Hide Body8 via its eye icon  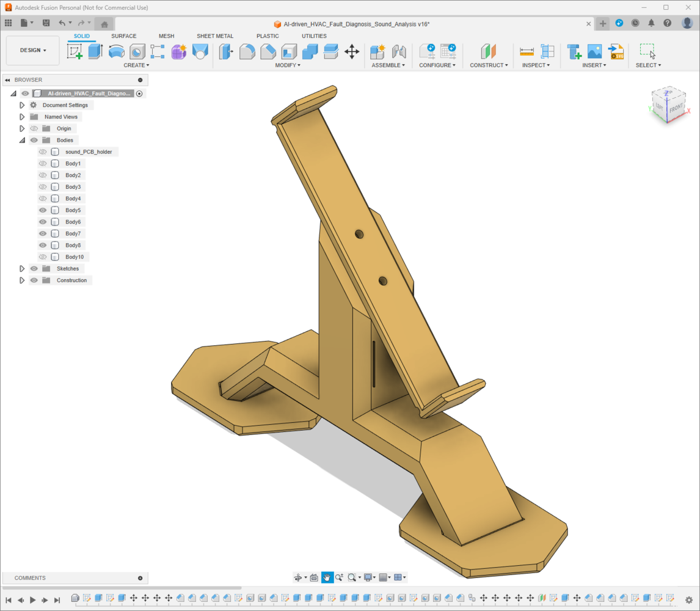click(x=43, y=245)
